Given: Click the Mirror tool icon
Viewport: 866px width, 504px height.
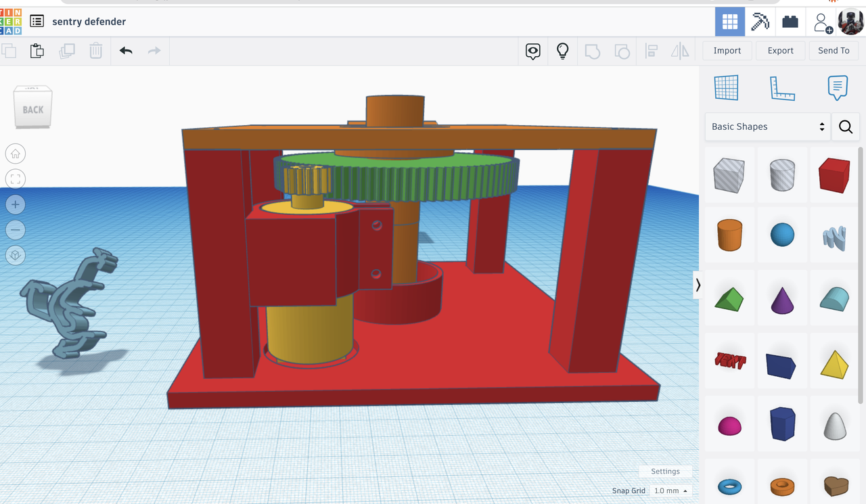Looking at the screenshot, I should tap(680, 51).
